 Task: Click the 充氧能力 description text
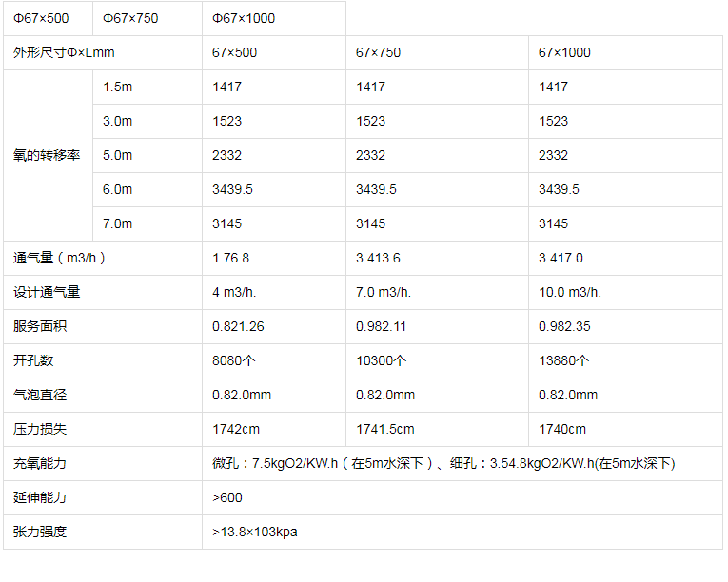443,464
